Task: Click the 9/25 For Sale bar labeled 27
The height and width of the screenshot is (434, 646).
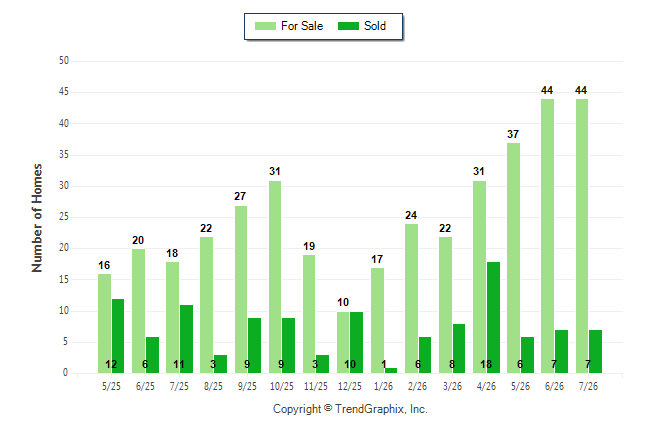Action: [x=241, y=289]
